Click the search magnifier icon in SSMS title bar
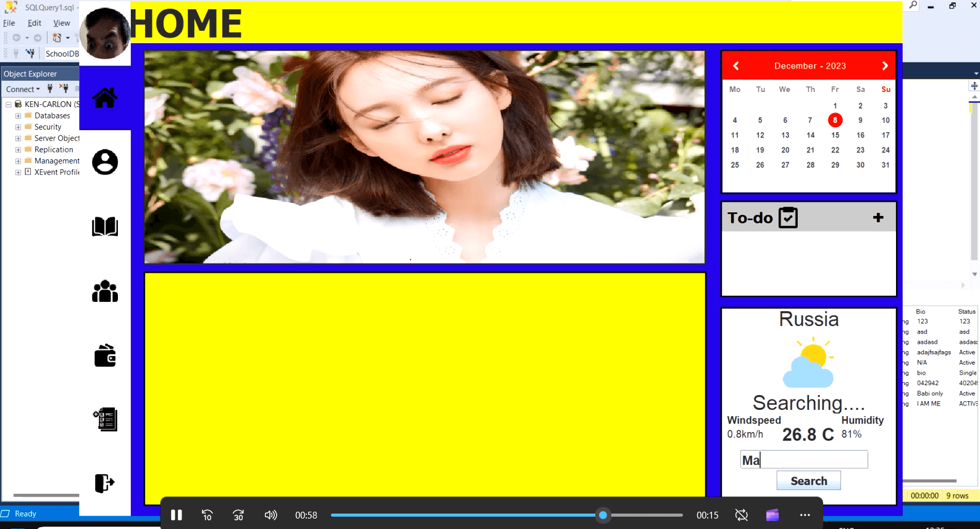The image size is (980, 529). pos(913,6)
